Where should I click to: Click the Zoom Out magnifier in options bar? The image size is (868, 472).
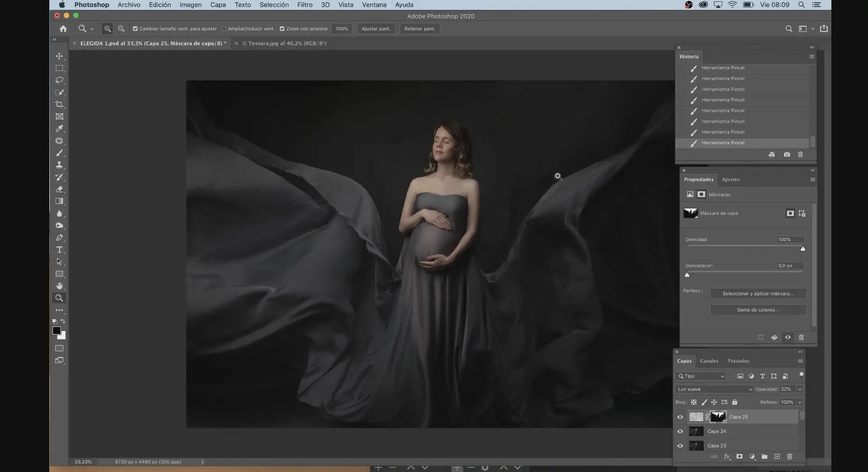point(121,28)
